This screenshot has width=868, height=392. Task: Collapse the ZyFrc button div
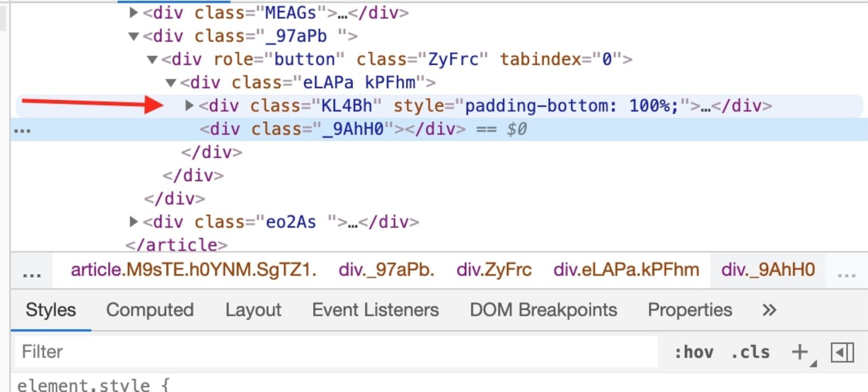pos(152,60)
